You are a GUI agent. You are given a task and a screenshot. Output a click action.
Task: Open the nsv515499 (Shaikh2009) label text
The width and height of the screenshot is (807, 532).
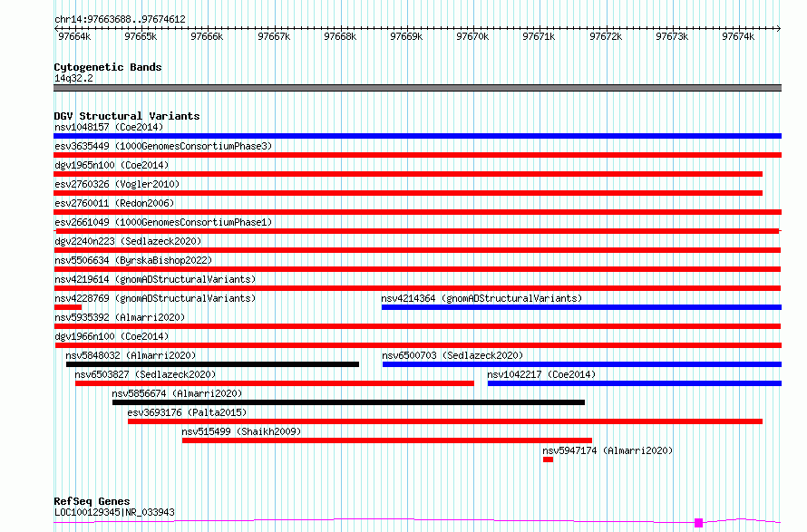tap(241, 431)
